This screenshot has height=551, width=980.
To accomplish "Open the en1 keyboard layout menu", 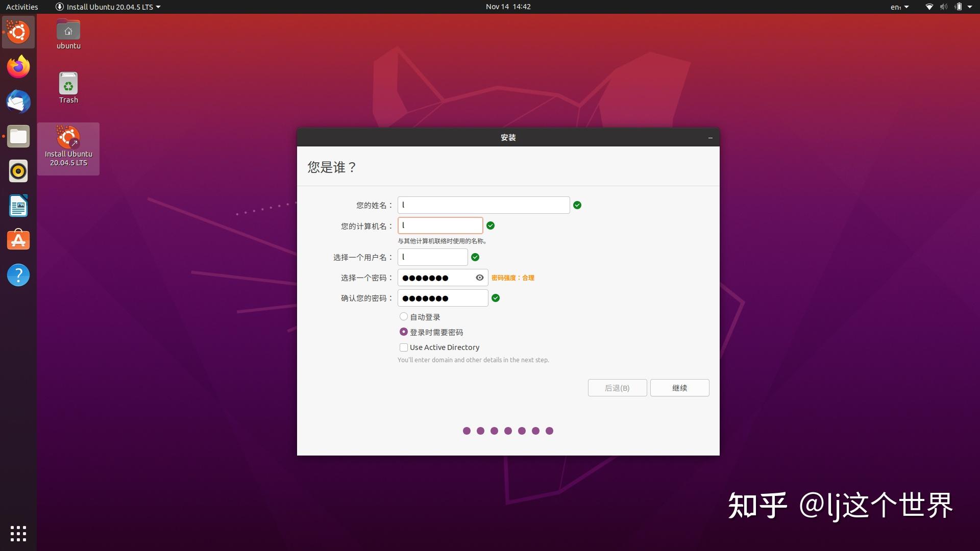I will coord(899,7).
